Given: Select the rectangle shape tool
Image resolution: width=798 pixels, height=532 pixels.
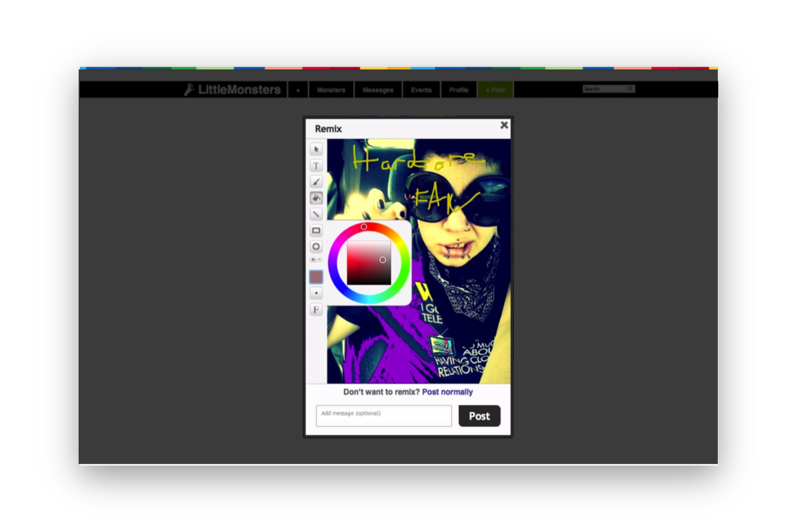Looking at the screenshot, I should (316, 230).
